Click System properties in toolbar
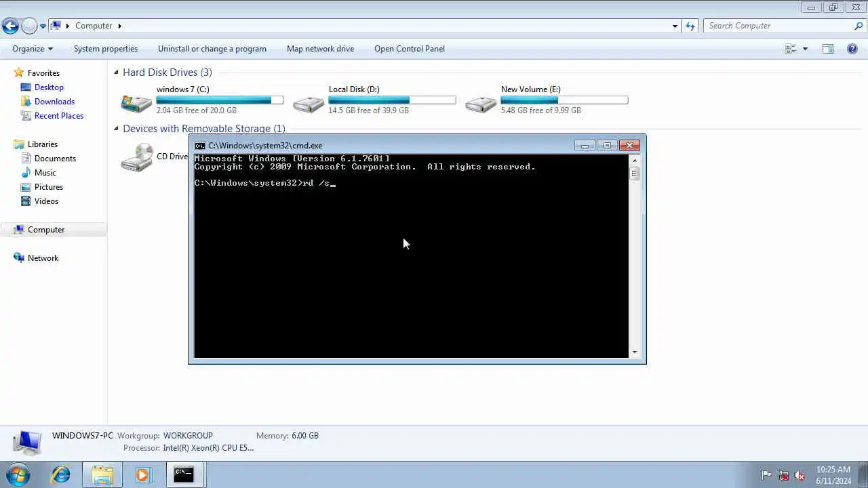This screenshot has height=488, width=868. (106, 49)
